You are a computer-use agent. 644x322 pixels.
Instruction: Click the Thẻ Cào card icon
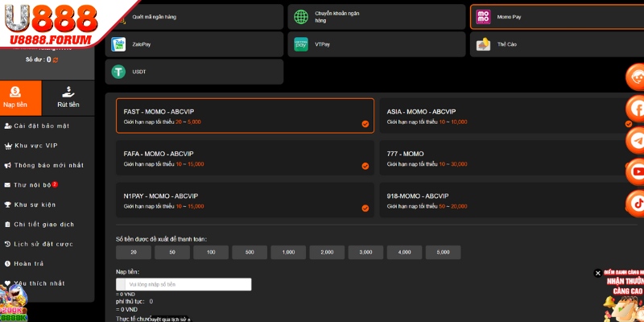point(483,44)
